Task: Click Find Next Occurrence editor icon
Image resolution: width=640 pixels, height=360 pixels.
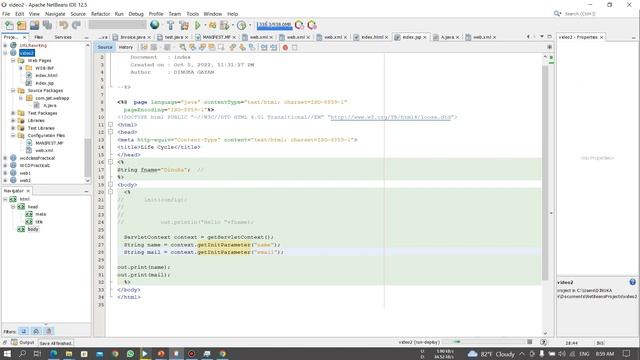Action: 202,47
